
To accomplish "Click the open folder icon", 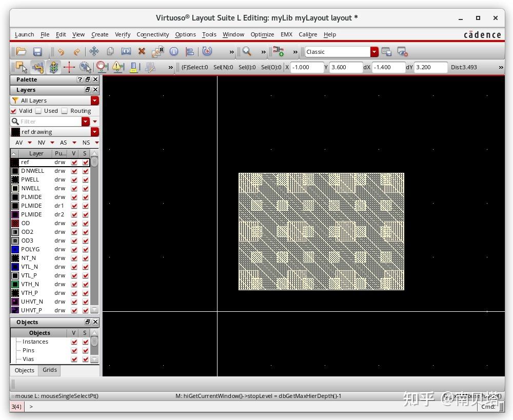I will [21, 51].
